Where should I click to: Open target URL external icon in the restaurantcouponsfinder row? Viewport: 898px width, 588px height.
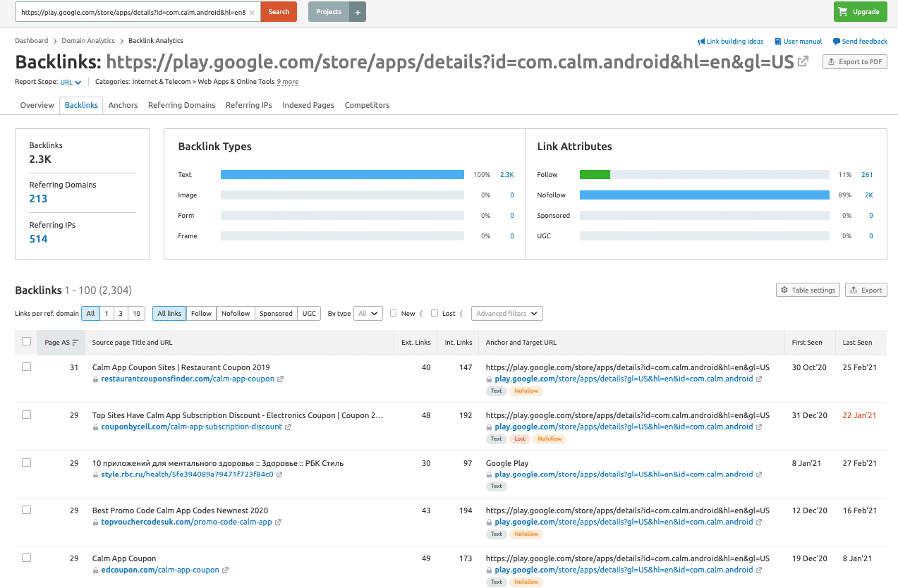[x=759, y=379]
